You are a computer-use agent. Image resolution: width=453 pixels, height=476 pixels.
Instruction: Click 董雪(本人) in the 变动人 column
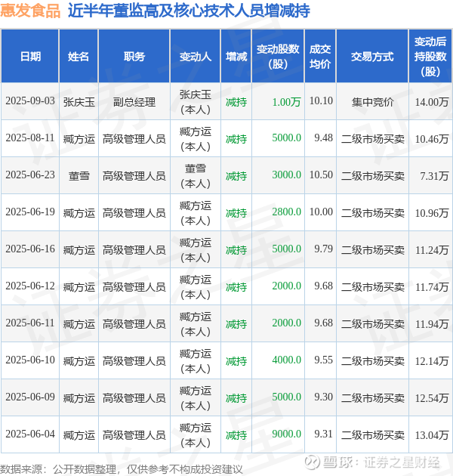[x=195, y=176]
